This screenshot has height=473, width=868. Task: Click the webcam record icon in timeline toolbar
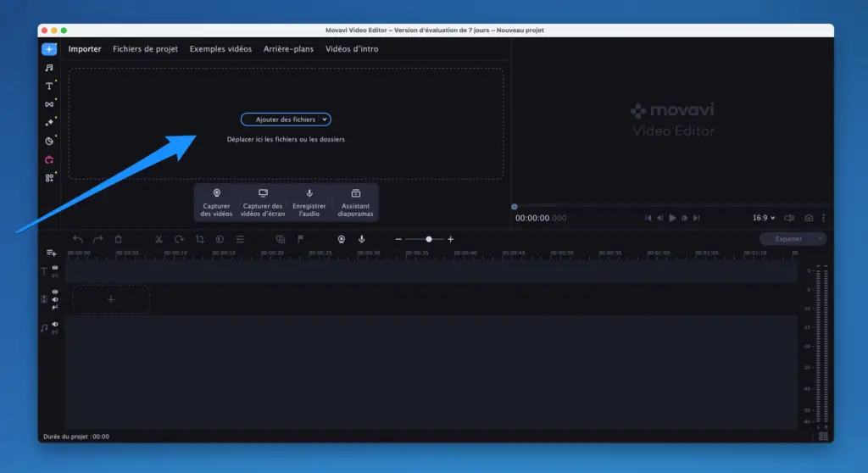pyautogui.click(x=342, y=239)
